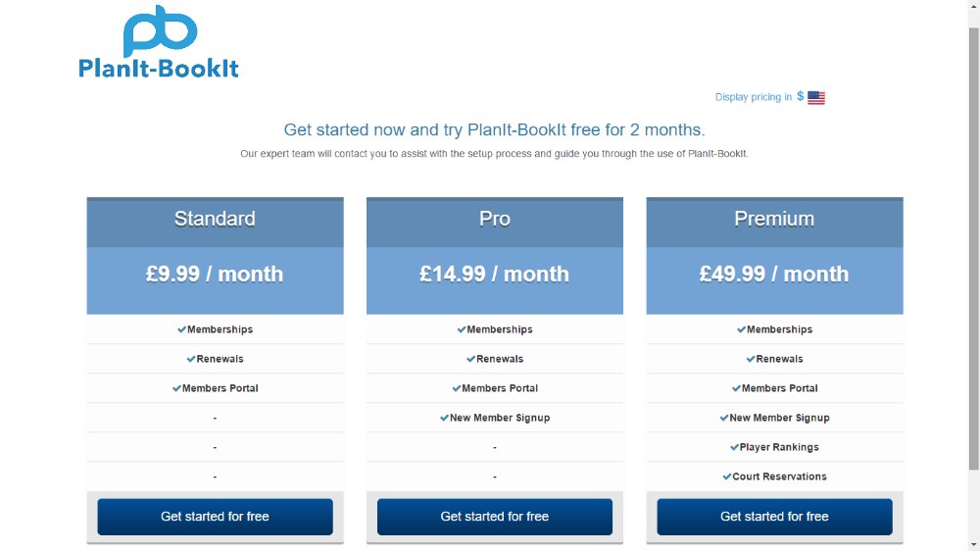Click the US flag currency icon

[816, 98]
